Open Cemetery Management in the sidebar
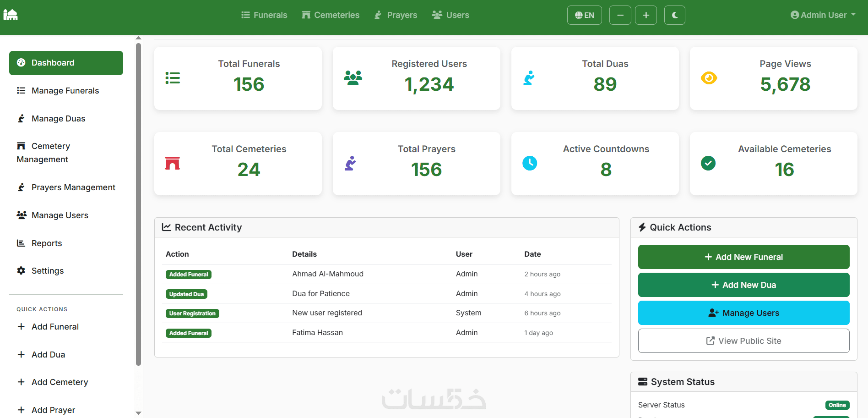This screenshot has width=868, height=418. [66, 153]
